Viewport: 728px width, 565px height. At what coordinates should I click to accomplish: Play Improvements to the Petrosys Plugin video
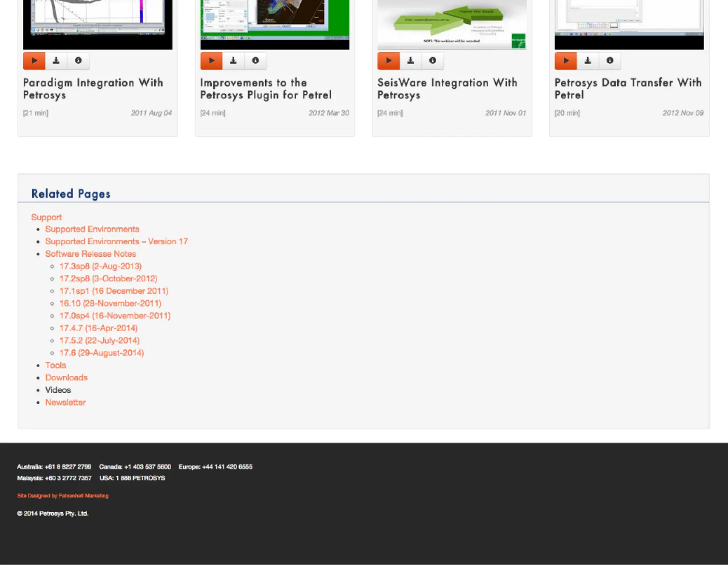(x=211, y=61)
